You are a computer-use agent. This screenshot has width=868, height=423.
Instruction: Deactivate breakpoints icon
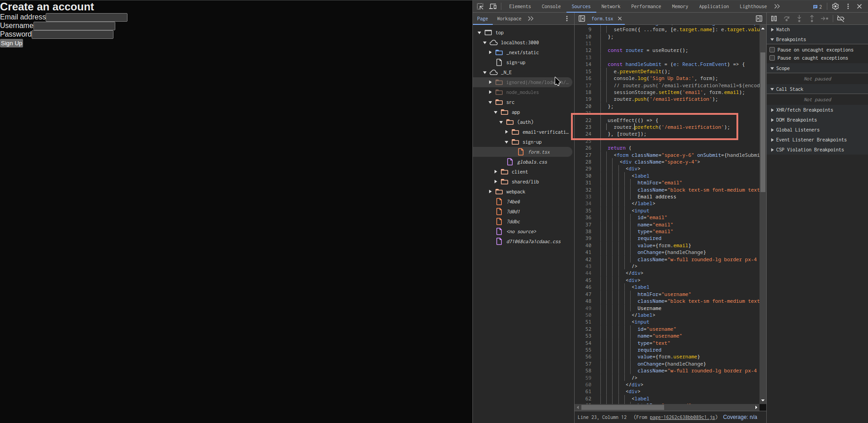(x=841, y=19)
